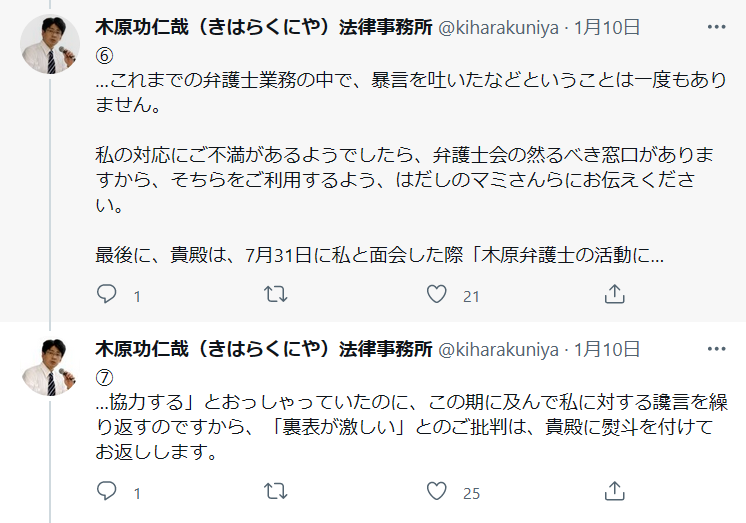
Task: Reply to tweet number ⑥
Action: (x=108, y=294)
